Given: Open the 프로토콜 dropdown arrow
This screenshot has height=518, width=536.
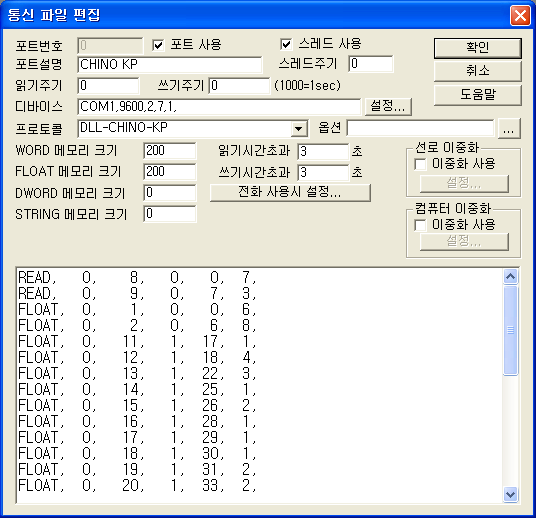Looking at the screenshot, I should pyautogui.click(x=298, y=129).
